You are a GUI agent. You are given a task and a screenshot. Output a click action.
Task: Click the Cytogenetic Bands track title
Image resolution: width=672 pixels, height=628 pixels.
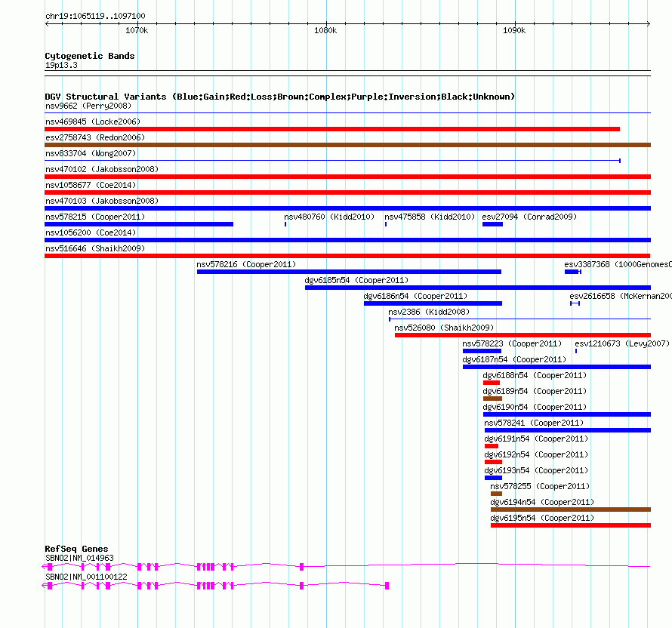tap(90, 56)
